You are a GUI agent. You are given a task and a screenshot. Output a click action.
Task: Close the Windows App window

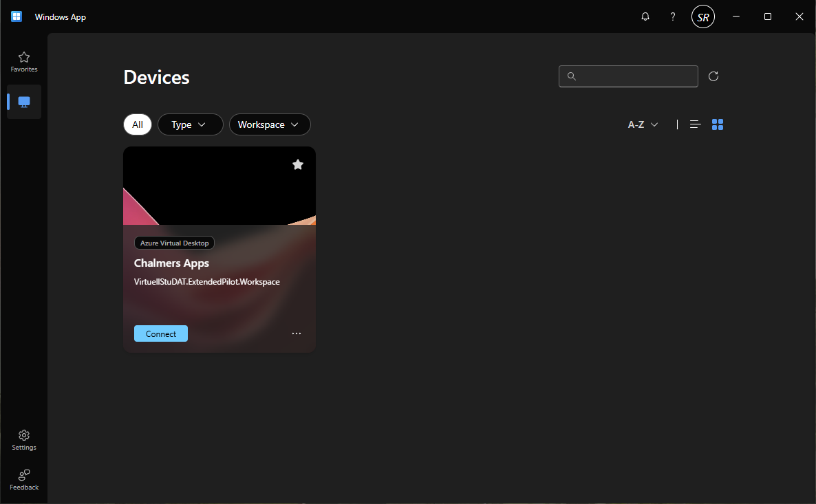coord(799,17)
